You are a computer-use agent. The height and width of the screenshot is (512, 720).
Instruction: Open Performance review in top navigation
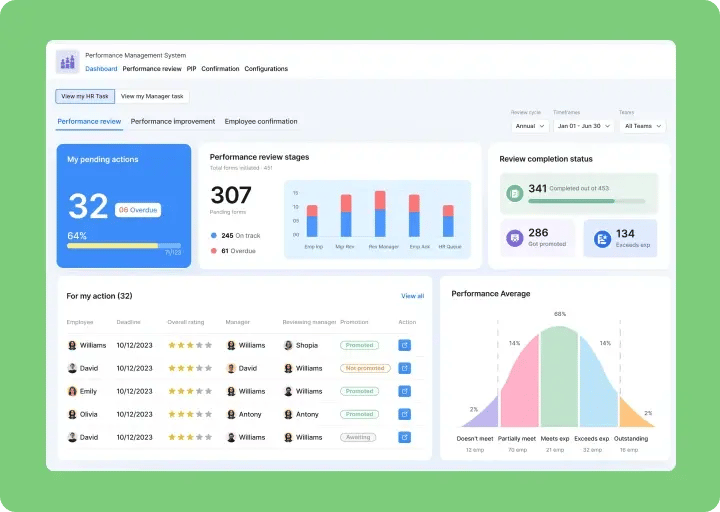[x=152, y=69]
